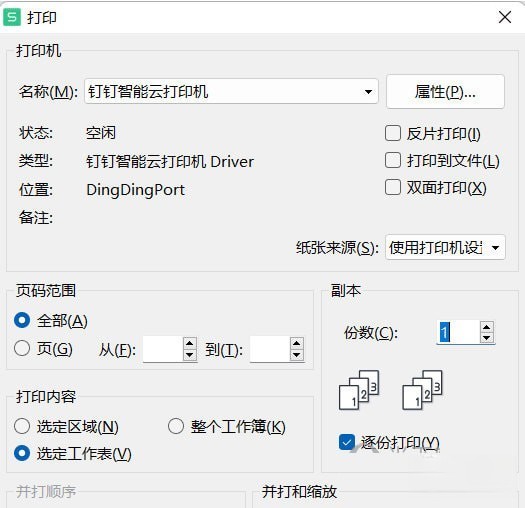Click the 到 to-page input field

pos(270,349)
